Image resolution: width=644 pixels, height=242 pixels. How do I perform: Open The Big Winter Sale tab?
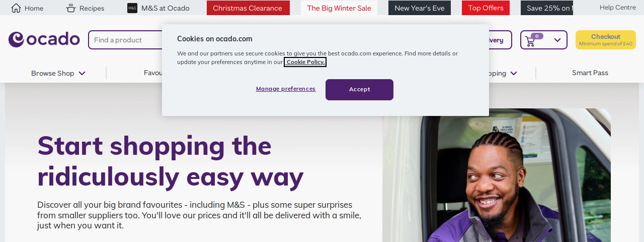(x=339, y=8)
